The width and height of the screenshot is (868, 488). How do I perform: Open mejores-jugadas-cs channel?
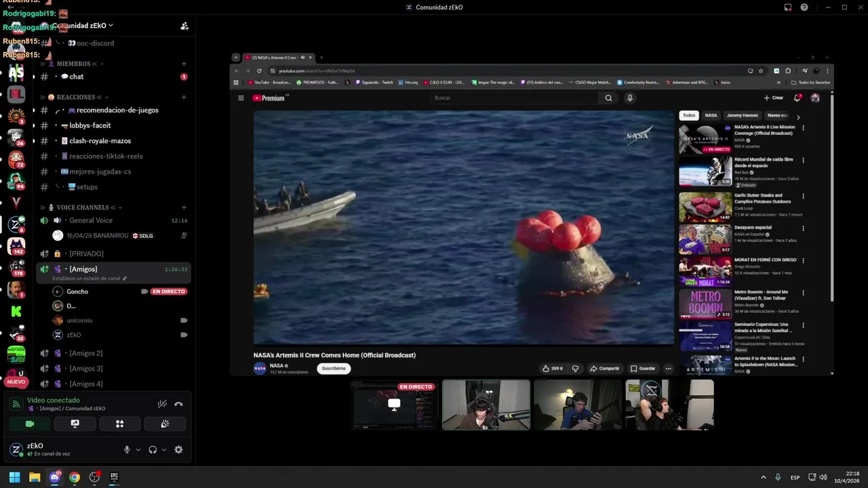point(113,171)
